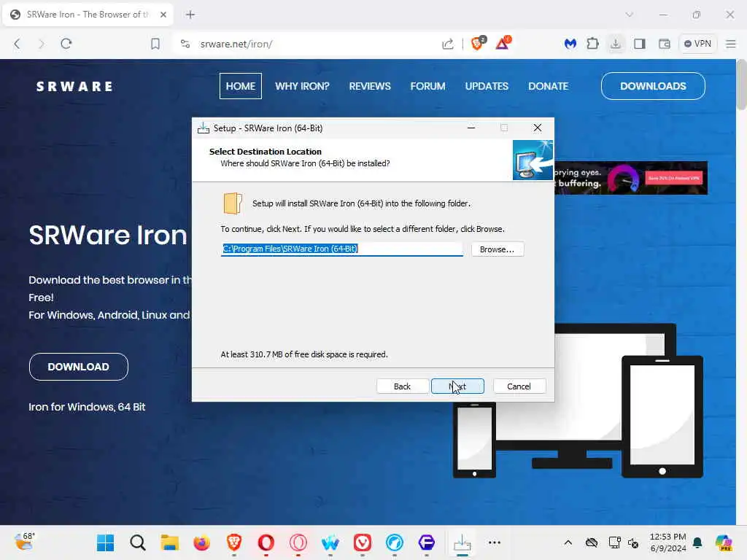The image size is (747, 560).
Task: Open the Floorp taskbar icon
Action: click(x=426, y=542)
